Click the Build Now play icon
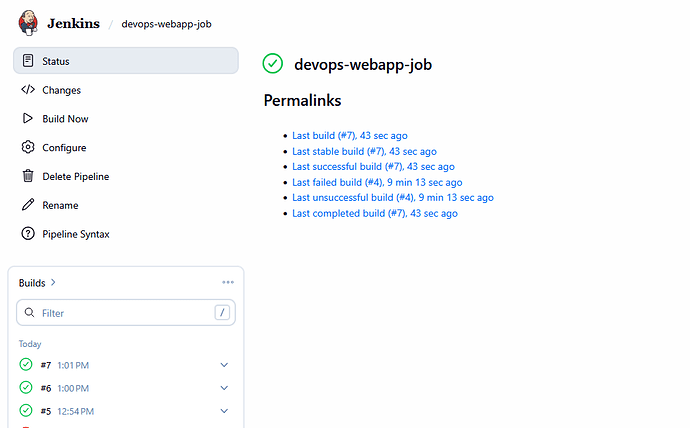 (28, 119)
